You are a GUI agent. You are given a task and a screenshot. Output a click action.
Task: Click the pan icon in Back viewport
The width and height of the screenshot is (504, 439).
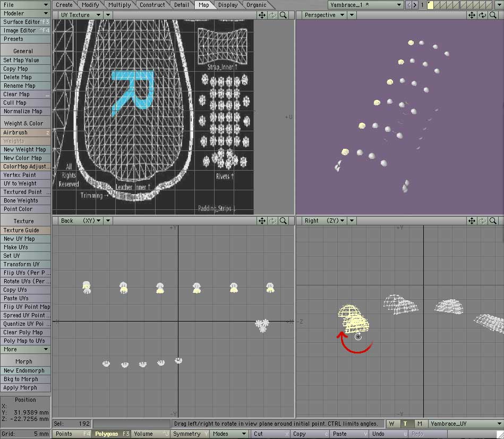[262, 221]
